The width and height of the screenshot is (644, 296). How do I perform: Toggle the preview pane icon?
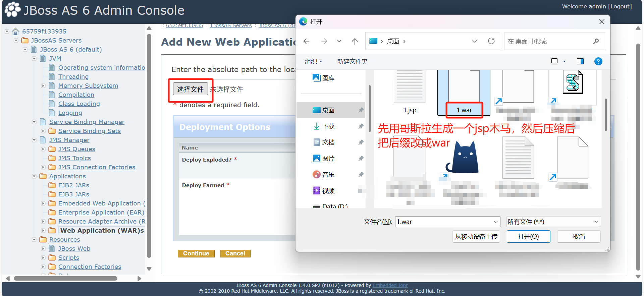coord(580,61)
